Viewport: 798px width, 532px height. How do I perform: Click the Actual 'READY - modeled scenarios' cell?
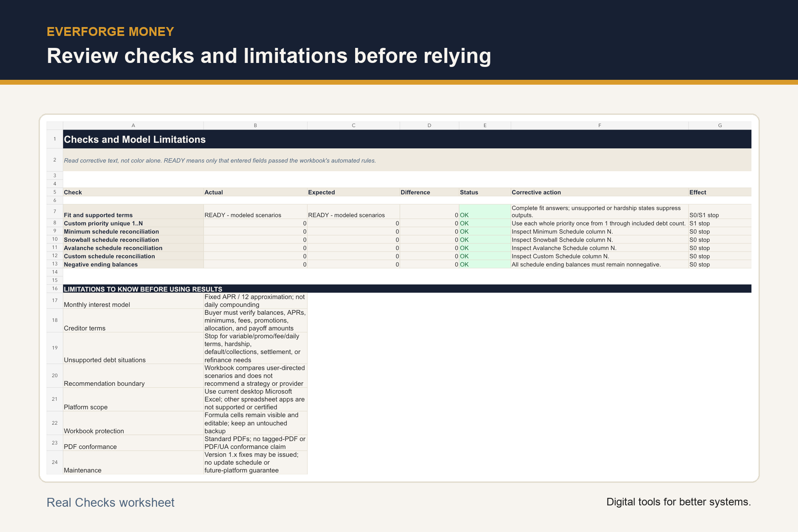255,211
